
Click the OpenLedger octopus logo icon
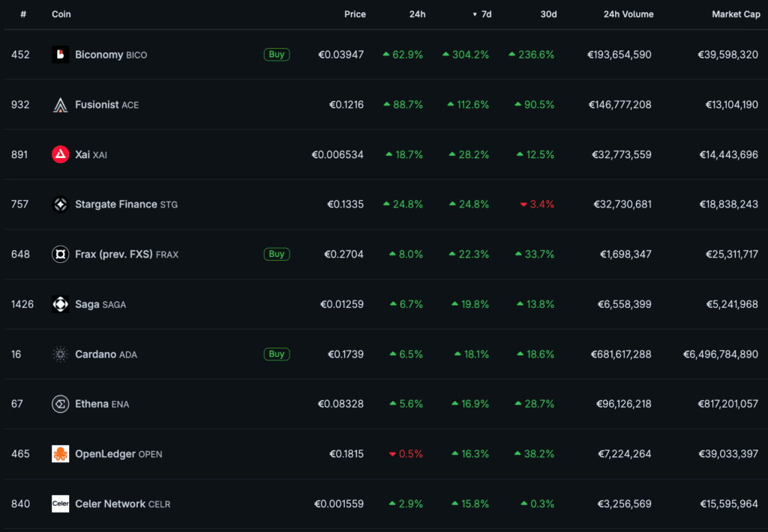pos(60,453)
